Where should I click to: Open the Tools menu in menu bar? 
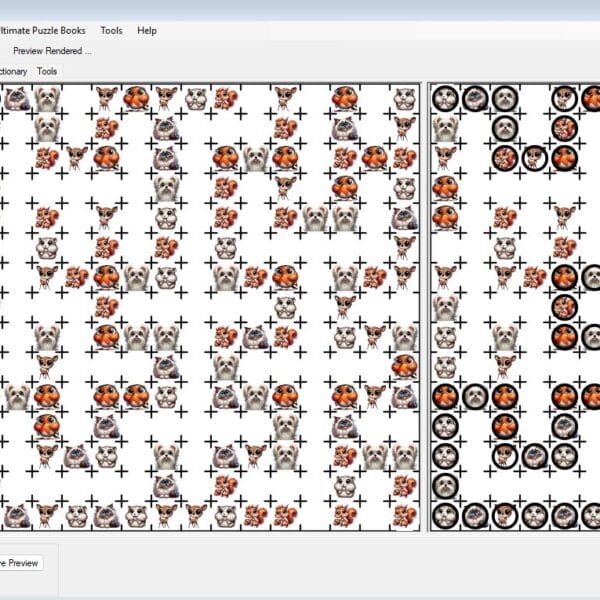111,30
